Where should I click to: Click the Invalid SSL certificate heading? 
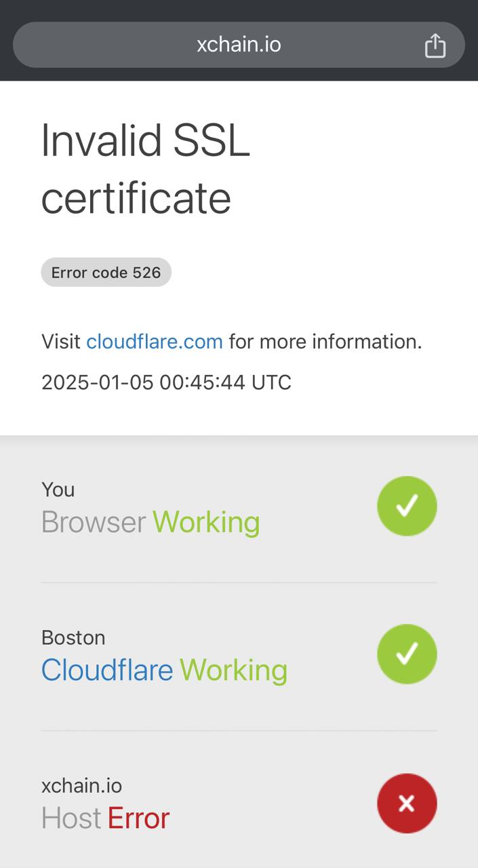click(146, 169)
